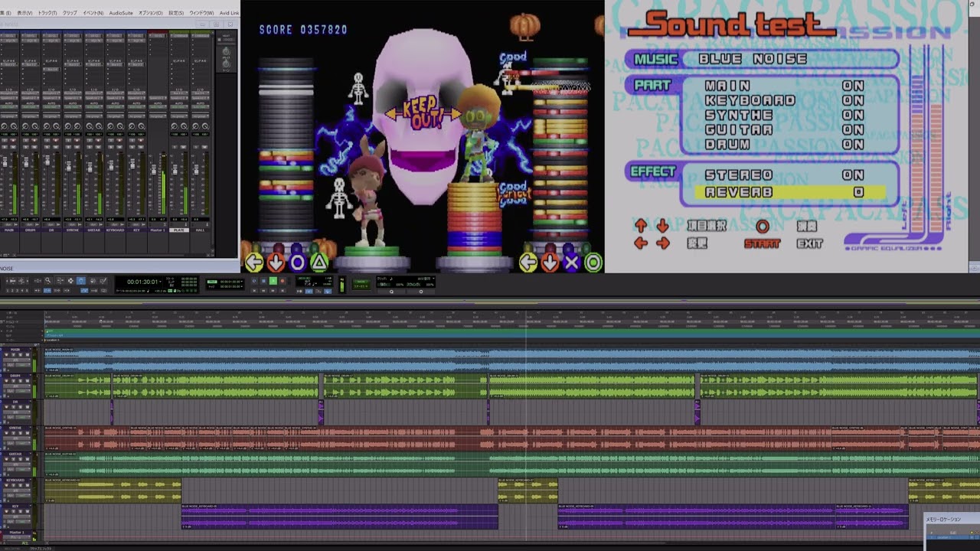Recall zoom preset 3 in edit toolbar

pos(18,290)
